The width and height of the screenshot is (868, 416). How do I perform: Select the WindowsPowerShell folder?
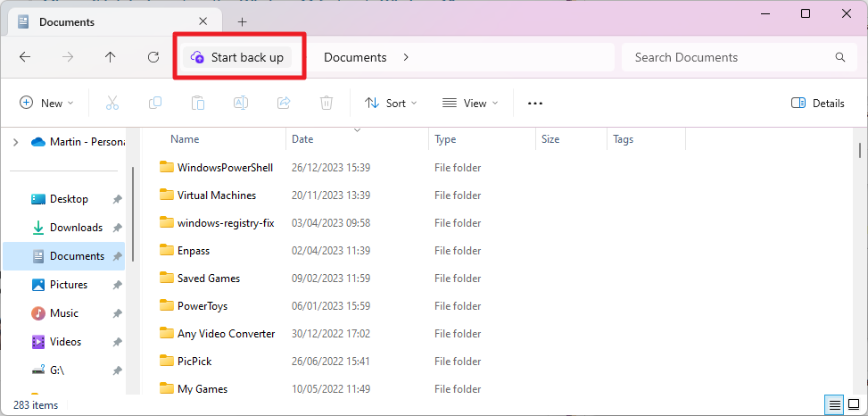225,167
